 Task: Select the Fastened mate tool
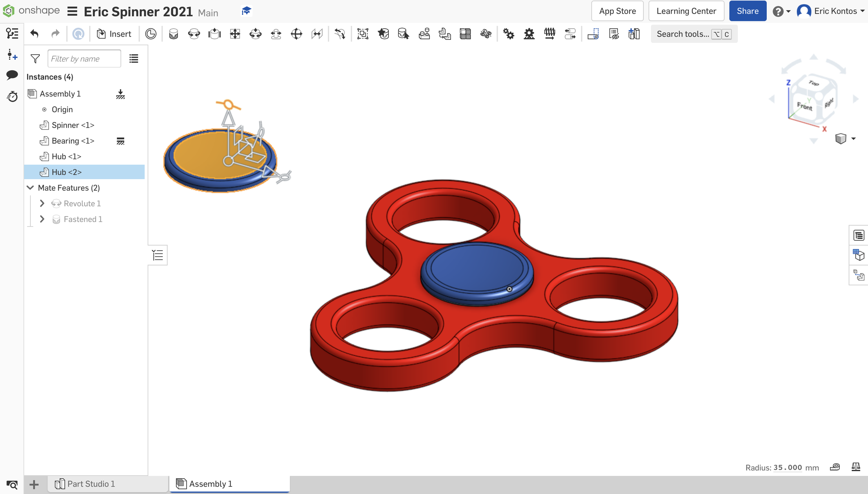pos(174,34)
